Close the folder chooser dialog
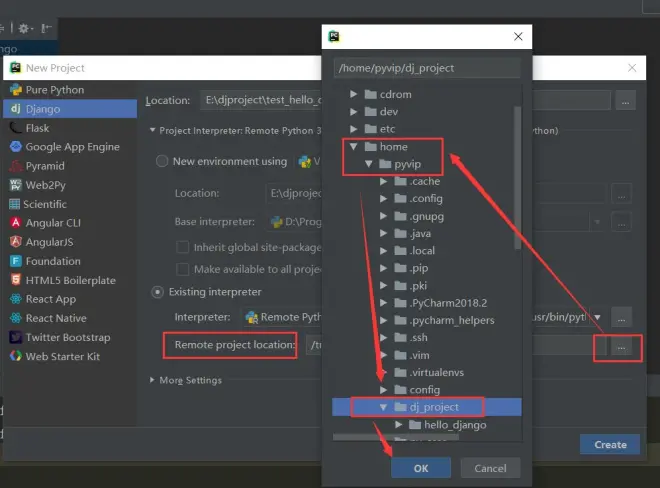 tap(518, 37)
